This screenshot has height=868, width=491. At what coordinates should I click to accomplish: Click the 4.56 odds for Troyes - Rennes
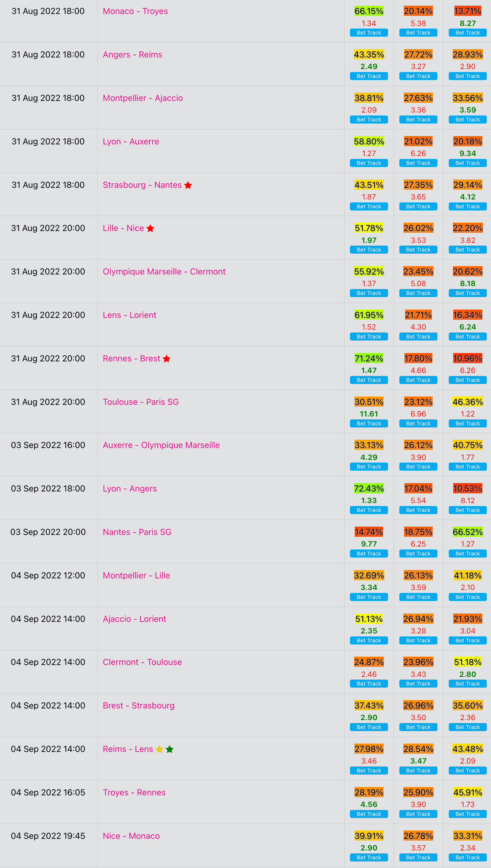[x=369, y=805]
